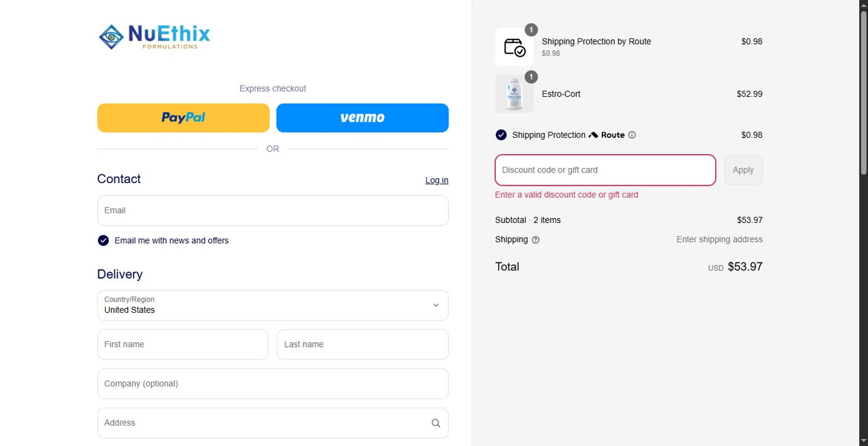
Task: Click the USD $53.97 total amount
Action: coord(735,267)
